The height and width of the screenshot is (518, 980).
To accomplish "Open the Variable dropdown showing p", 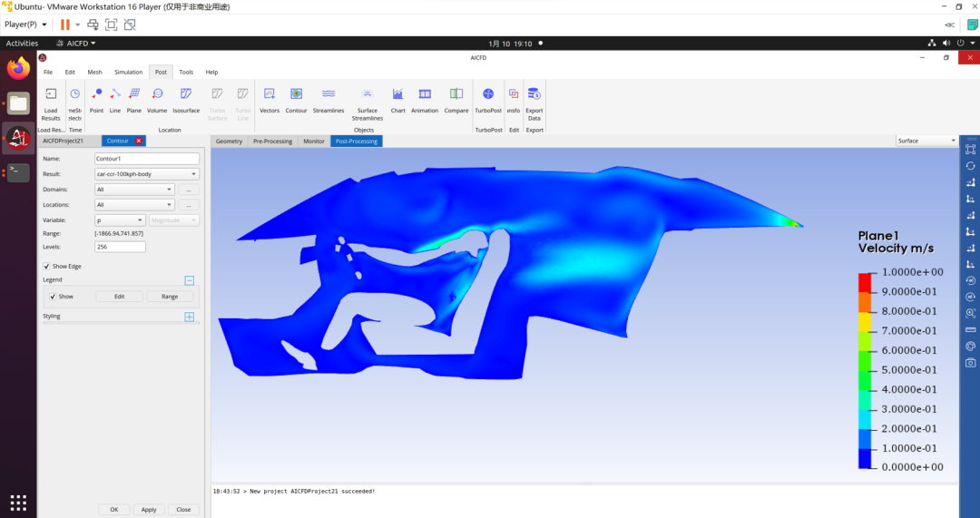I will 120,220.
